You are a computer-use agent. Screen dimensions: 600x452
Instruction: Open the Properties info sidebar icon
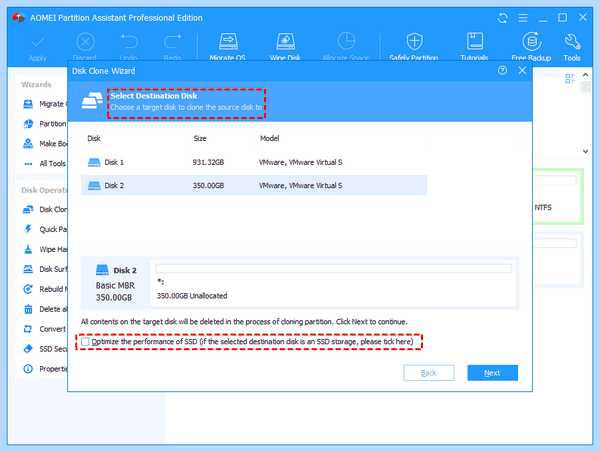pyautogui.click(x=28, y=369)
